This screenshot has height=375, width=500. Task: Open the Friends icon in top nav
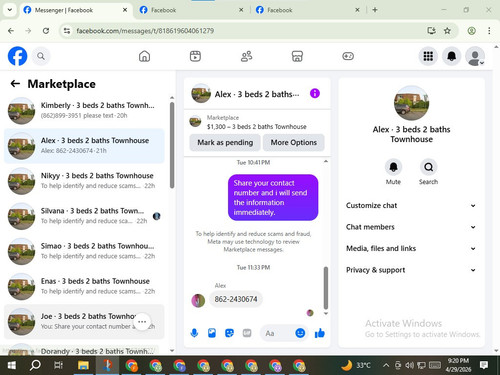246,56
